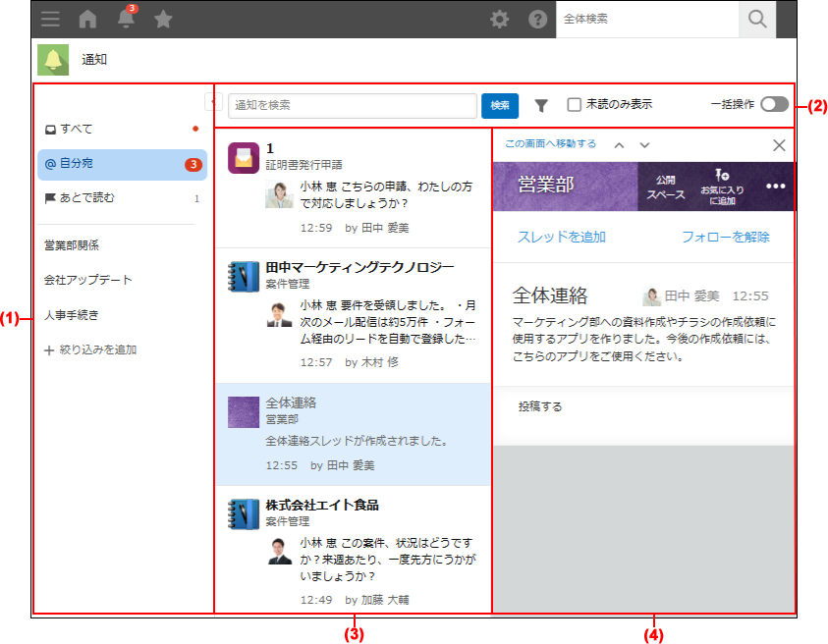Viewport: 828px width, 644px height.
Task: Select the すべて filter
Action: (122, 129)
